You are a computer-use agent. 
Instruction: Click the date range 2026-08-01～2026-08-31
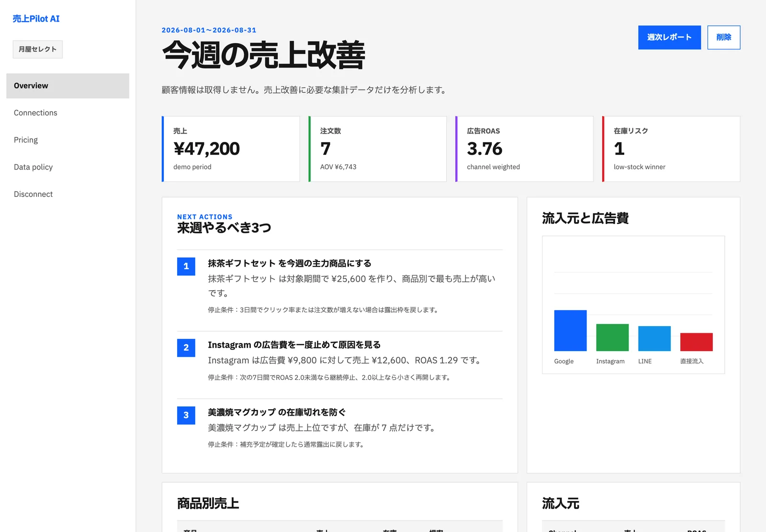pyautogui.click(x=209, y=30)
